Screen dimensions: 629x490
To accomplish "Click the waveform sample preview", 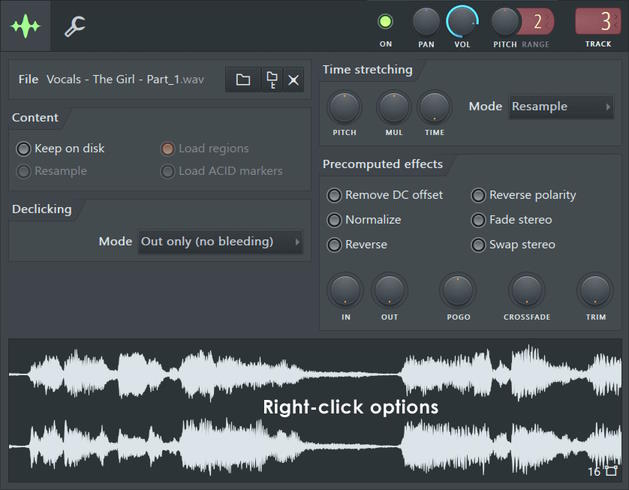I will 314,408.
